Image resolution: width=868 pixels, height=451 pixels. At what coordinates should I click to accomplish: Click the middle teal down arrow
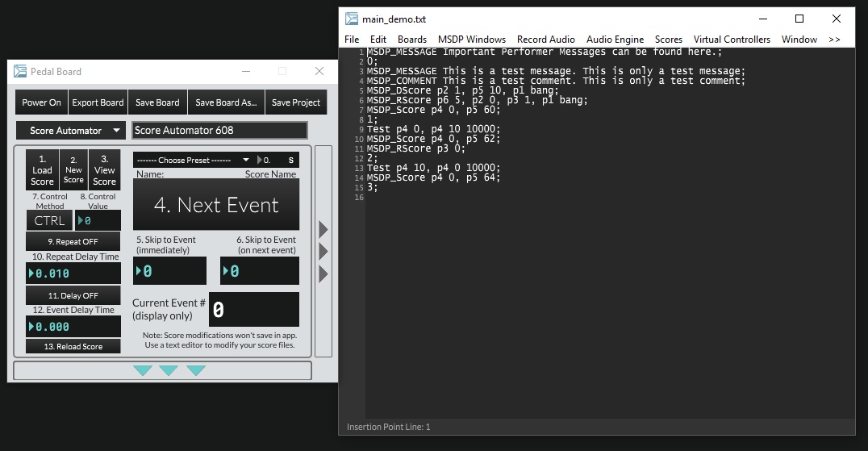coord(169,370)
